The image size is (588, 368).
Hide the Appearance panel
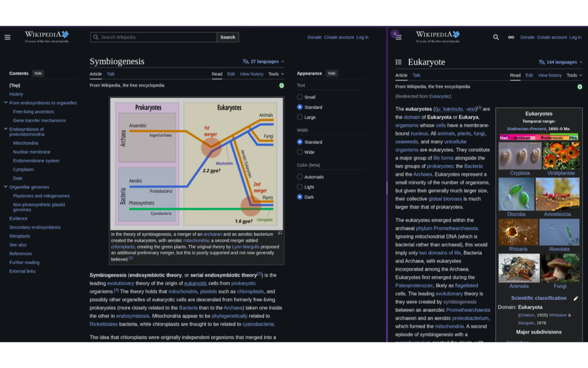click(332, 73)
